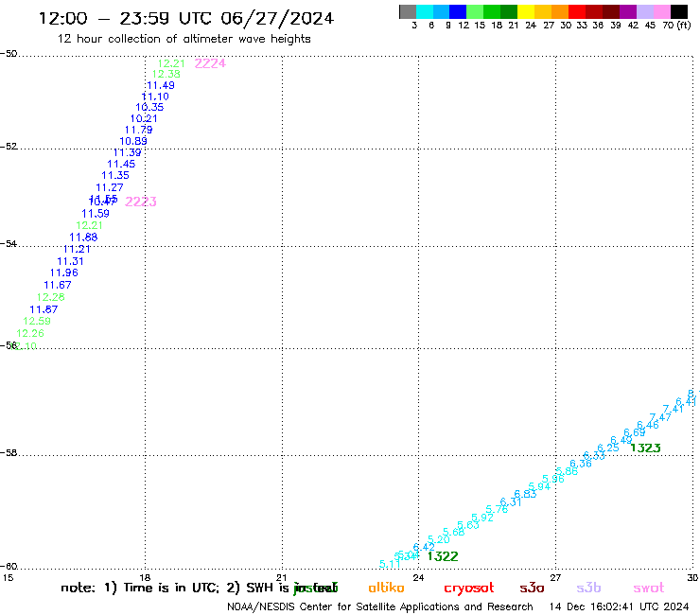Click the title 12:00 – 23:59 UTC 06/27/2024
This screenshot has height=615, width=700.
[186, 18]
